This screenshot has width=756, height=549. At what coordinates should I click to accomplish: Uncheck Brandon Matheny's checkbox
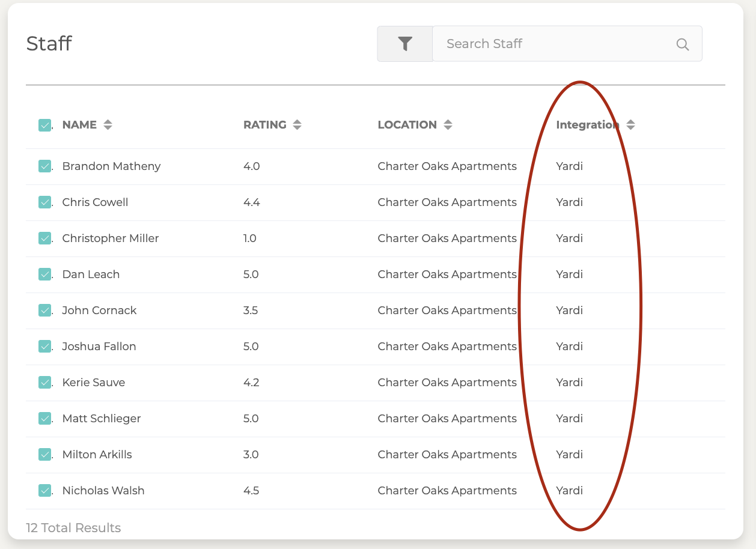pos(45,166)
